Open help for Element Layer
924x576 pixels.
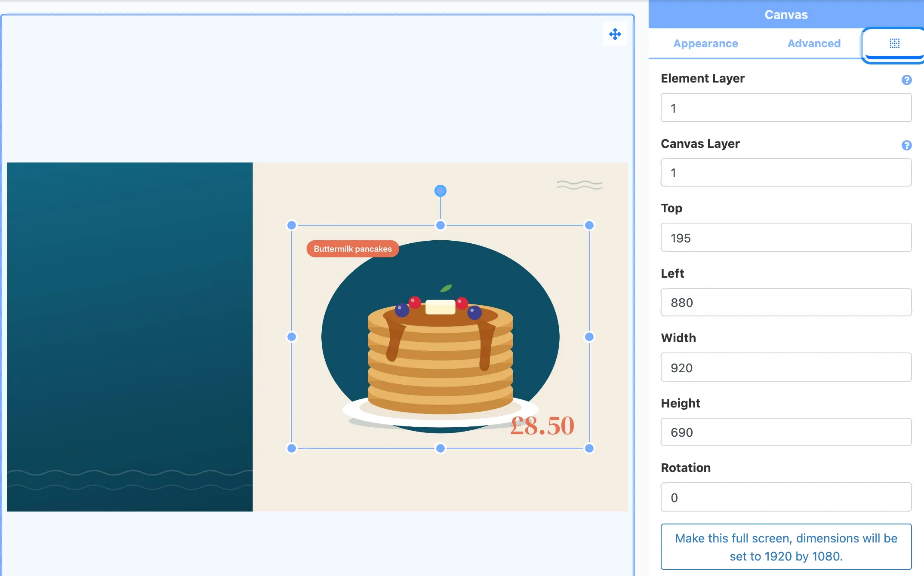(906, 80)
